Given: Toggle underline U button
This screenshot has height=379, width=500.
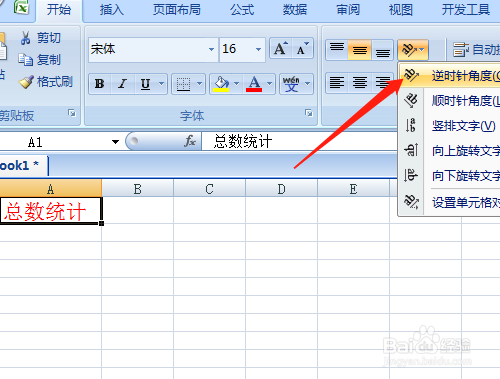Looking at the screenshot, I should click(x=145, y=83).
